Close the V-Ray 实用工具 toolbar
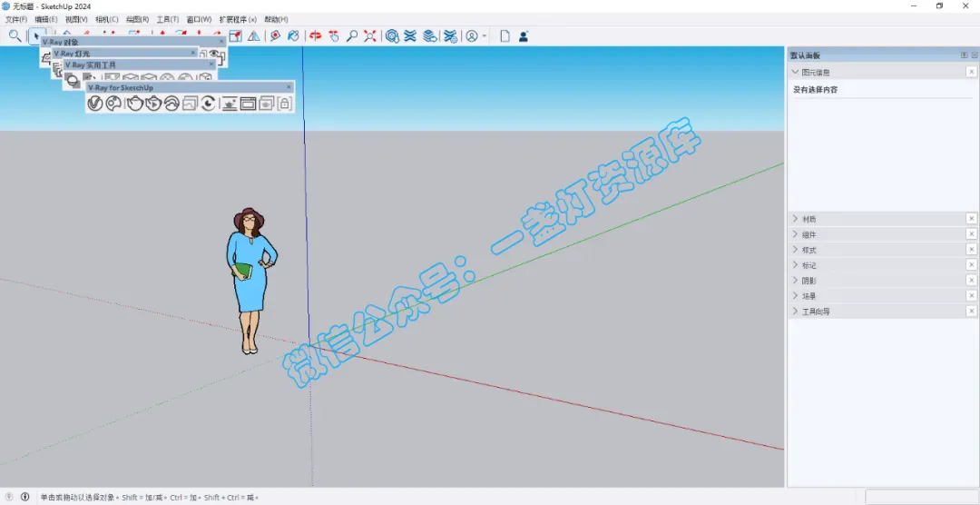The height and width of the screenshot is (505, 980). pyautogui.click(x=211, y=64)
